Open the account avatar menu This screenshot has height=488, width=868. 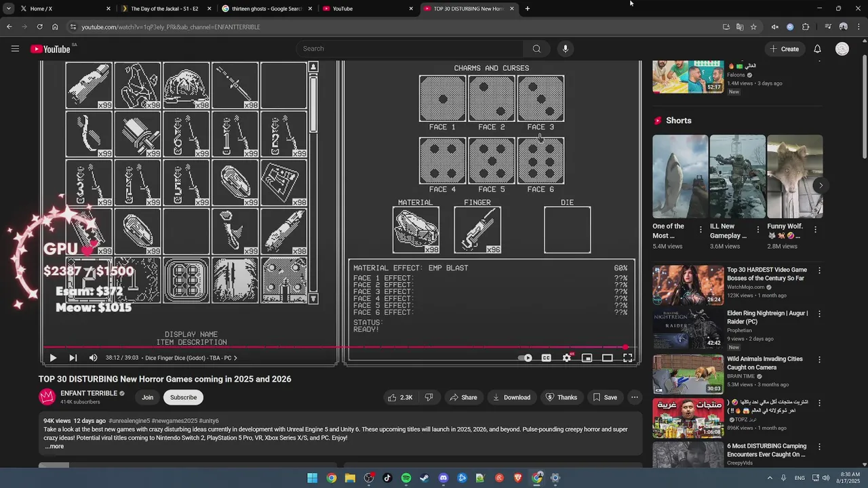point(842,49)
